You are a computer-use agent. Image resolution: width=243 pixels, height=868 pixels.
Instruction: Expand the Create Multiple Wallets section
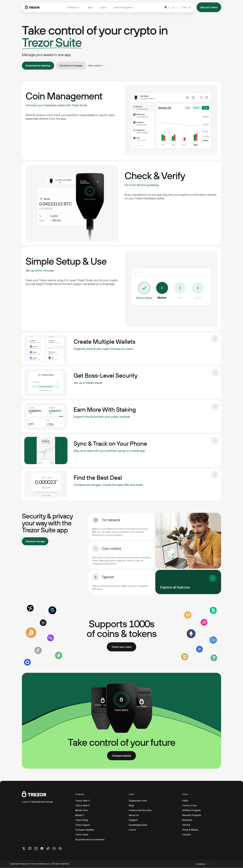215,338
